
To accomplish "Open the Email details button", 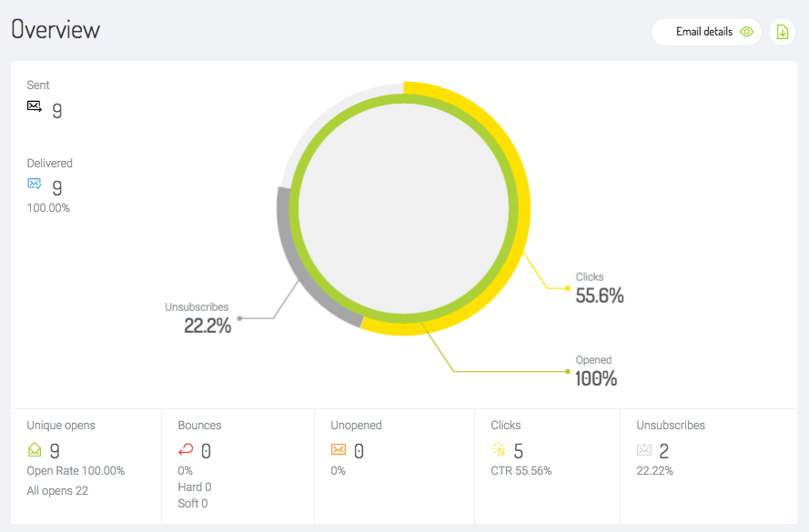I will pos(706,32).
